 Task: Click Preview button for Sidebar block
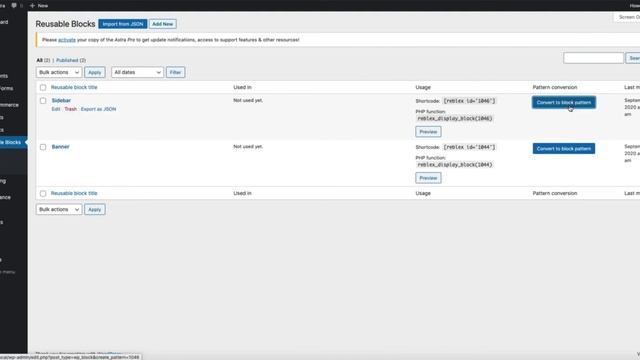point(428,132)
